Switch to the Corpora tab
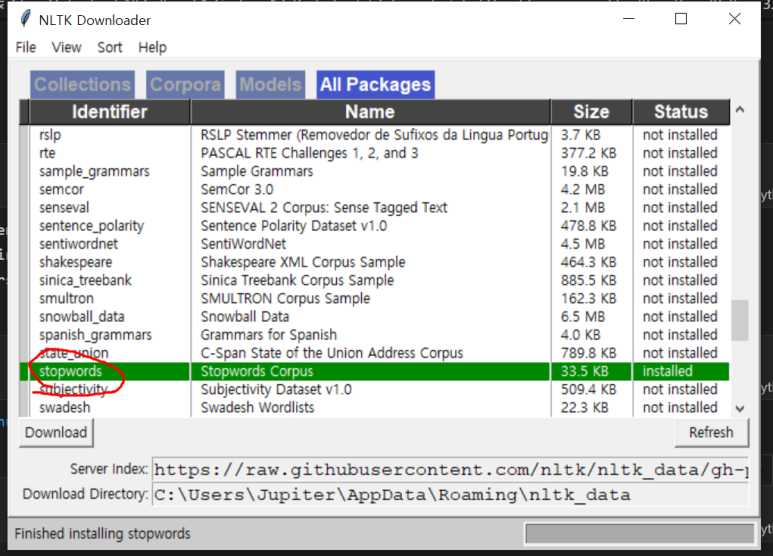 [x=185, y=85]
